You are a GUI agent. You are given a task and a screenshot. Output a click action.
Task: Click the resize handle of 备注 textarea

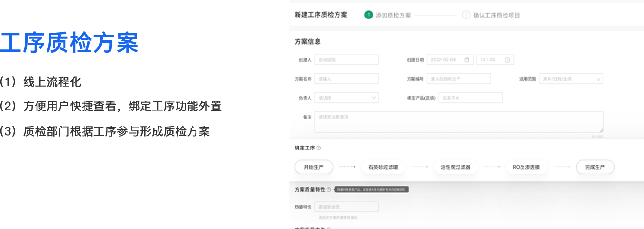(x=601, y=130)
